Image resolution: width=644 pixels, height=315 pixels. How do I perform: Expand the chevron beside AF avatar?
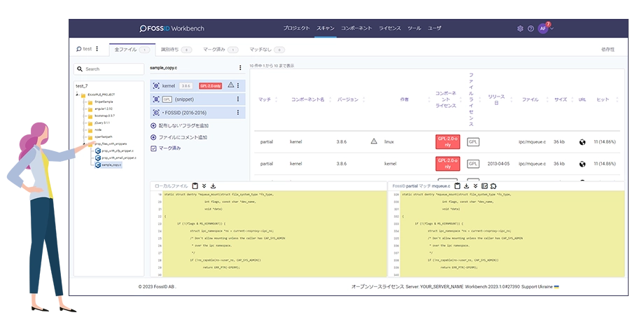[552, 28]
